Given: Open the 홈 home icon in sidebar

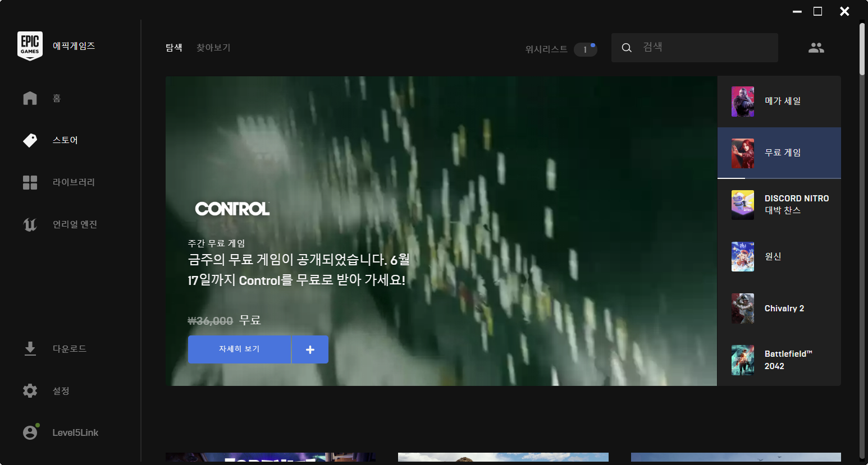Looking at the screenshot, I should pos(30,98).
